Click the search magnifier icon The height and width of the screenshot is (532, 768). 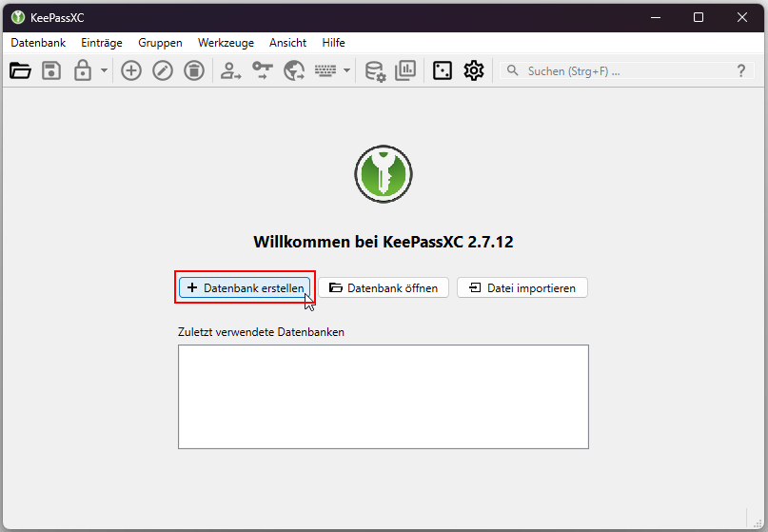(512, 71)
